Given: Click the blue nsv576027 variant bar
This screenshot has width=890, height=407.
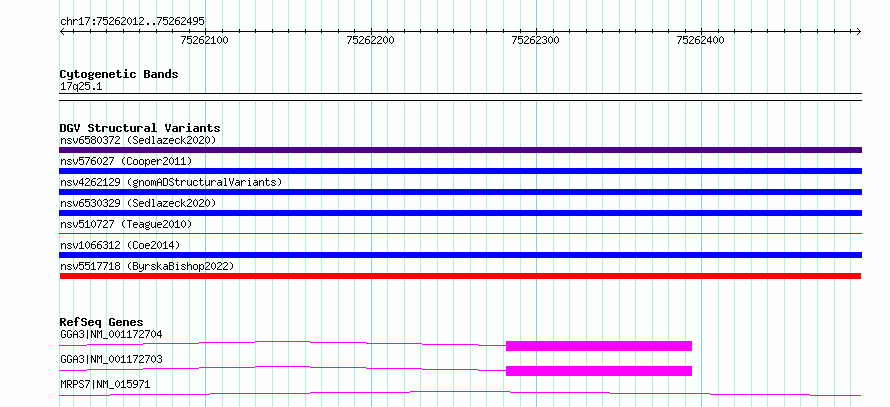Looking at the screenshot, I should pyautogui.click(x=460, y=171).
